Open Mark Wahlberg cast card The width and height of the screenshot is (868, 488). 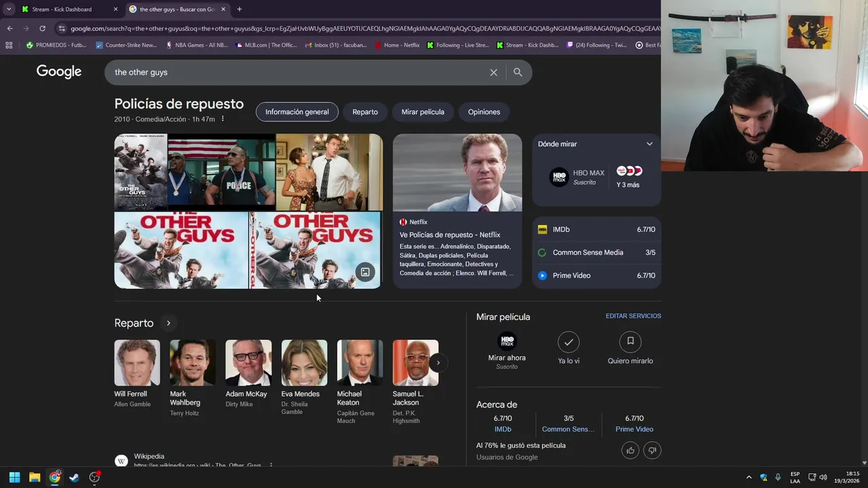tap(193, 379)
